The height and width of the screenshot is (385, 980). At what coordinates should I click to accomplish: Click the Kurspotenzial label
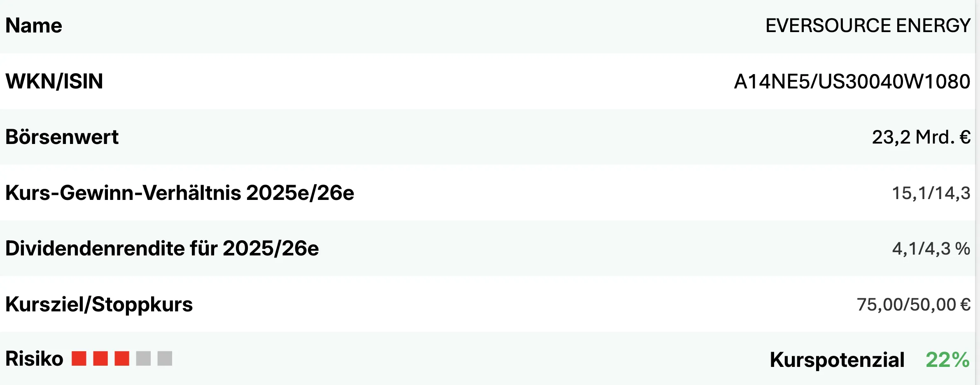(837, 359)
